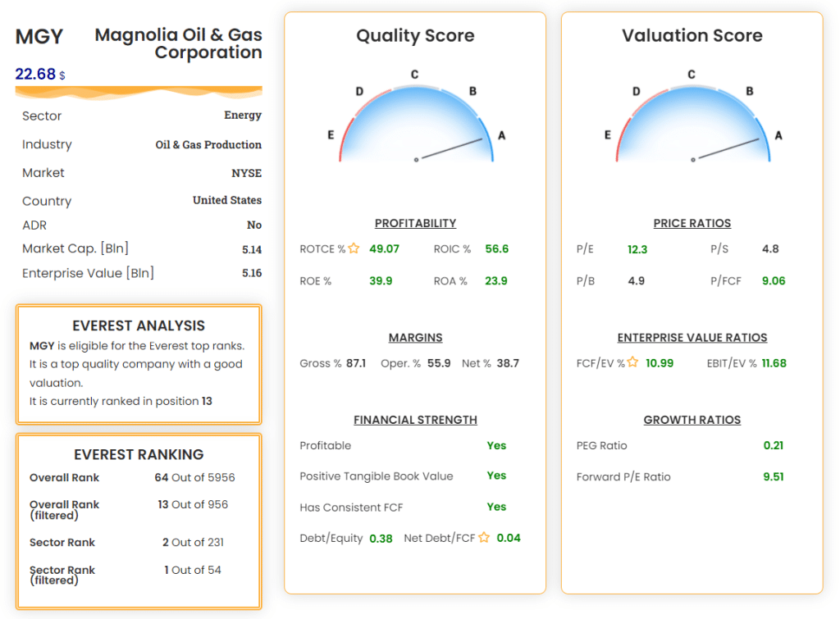Click the Gross % margin 87.1
Viewport: 840px width, 619px height.
point(356,363)
